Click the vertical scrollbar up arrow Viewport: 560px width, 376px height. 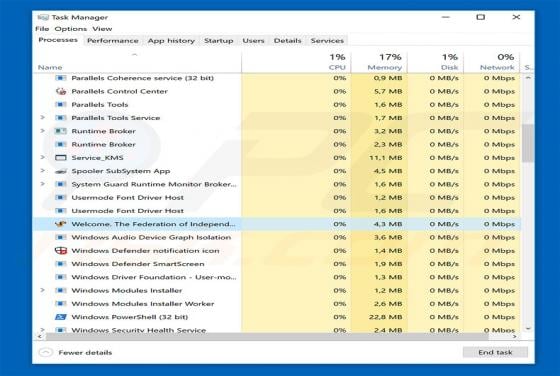528,78
